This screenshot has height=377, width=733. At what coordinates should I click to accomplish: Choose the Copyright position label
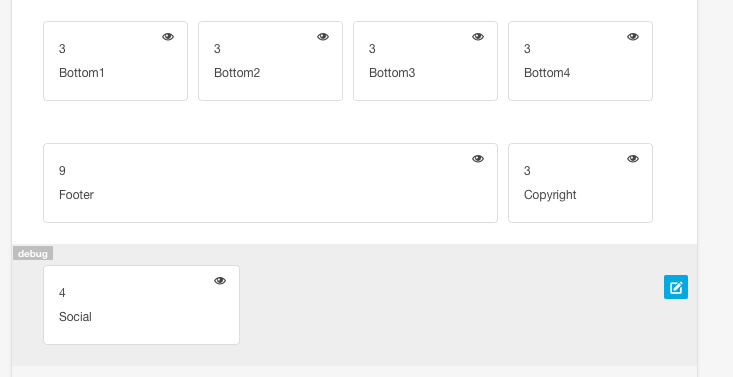click(550, 195)
